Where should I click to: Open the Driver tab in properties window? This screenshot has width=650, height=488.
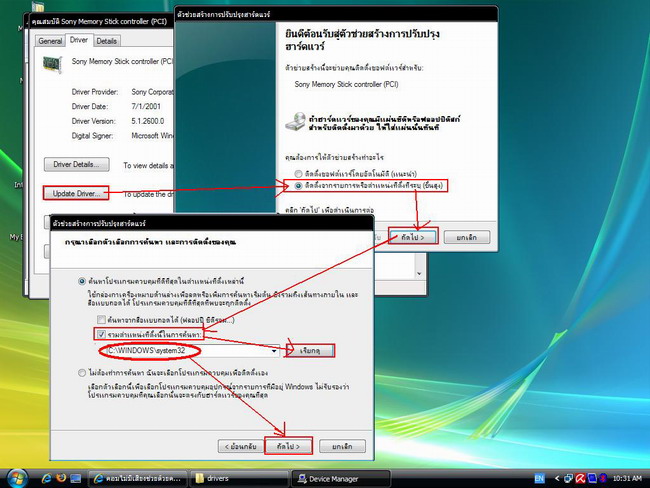pos(79,40)
